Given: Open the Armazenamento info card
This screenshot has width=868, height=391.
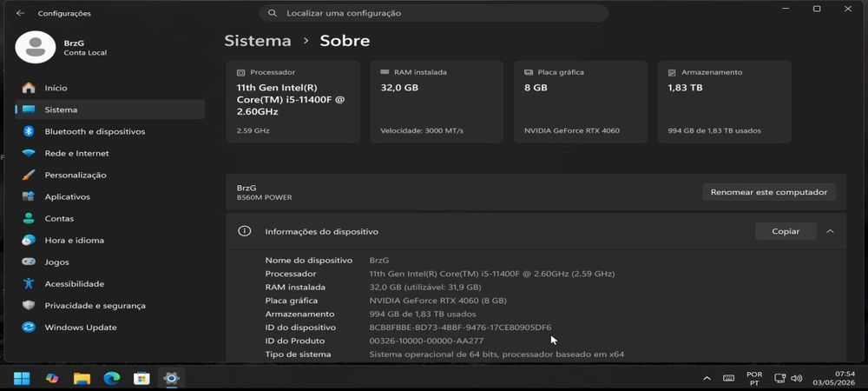Looking at the screenshot, I should pyautogui.click(x=724, y=102).
